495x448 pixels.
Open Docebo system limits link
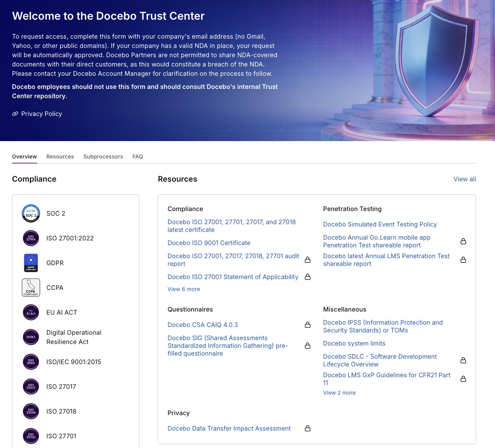point(354,343)
